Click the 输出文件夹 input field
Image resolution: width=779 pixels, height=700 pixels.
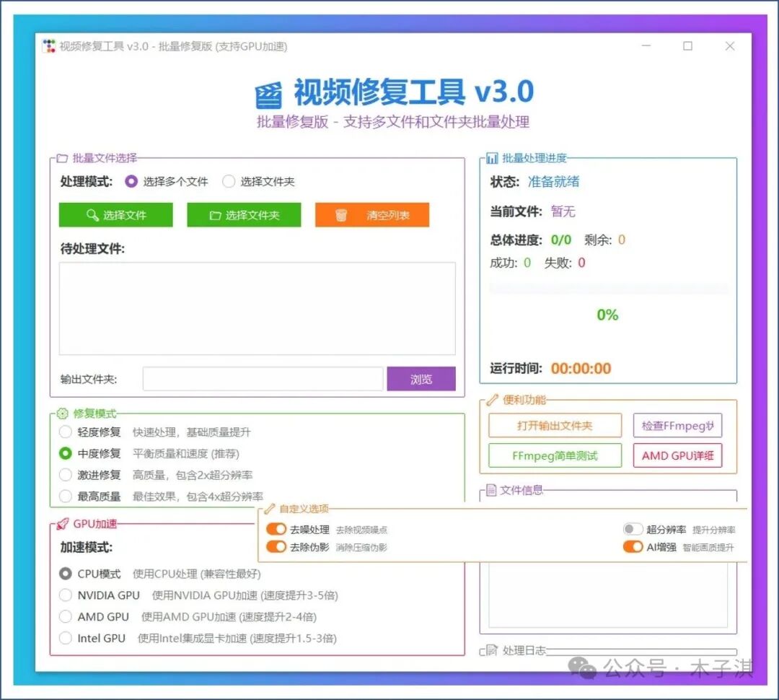click(263, 378)
